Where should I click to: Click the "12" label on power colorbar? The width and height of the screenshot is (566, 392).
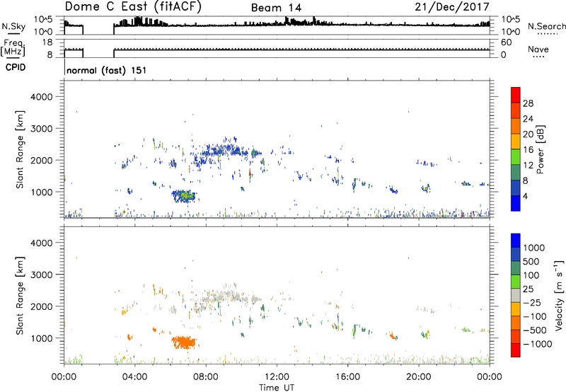(x=528, y=166)
